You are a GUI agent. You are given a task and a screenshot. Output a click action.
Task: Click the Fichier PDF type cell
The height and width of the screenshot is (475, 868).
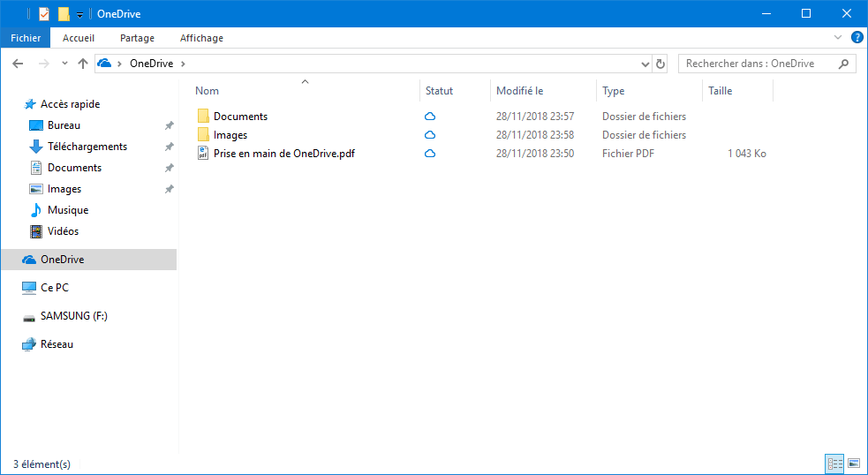pos(629,154)
